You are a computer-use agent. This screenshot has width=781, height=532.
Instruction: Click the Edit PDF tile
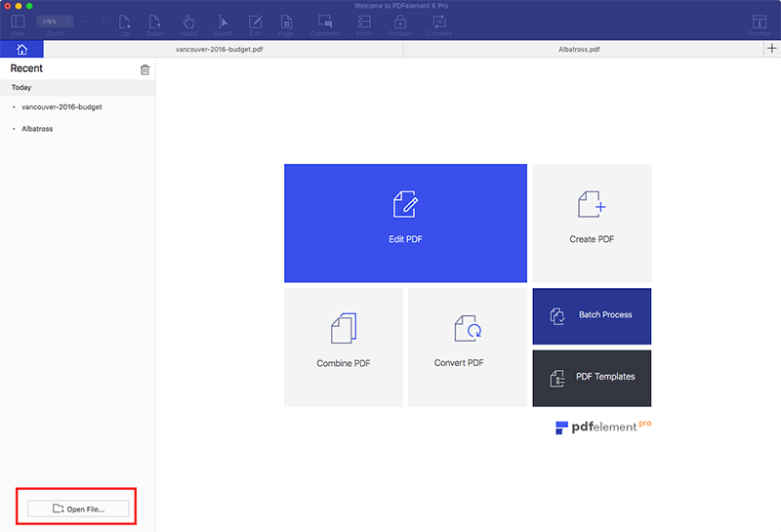(x=405, y=224)
